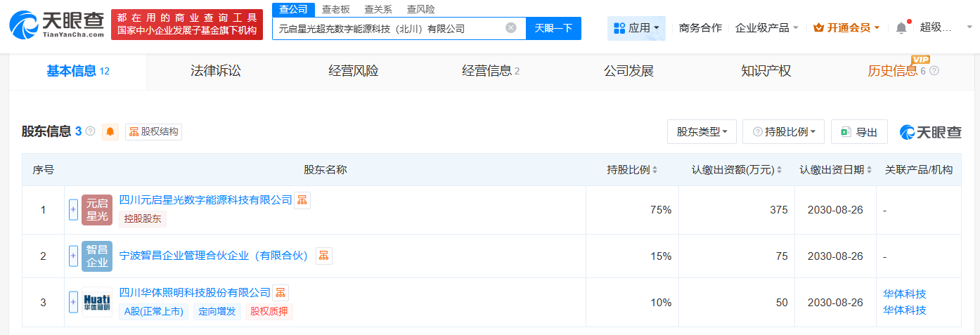
Task: Open the 应用 dropdown menu
Action: click(637, 28)
